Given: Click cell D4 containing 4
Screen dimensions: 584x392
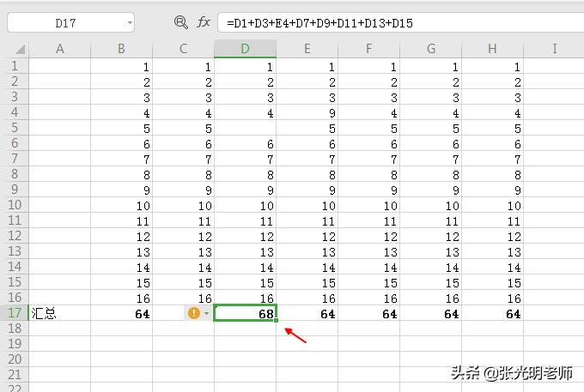Looking at the screenshot, I should pyautogui.click(x=245, y=112).
